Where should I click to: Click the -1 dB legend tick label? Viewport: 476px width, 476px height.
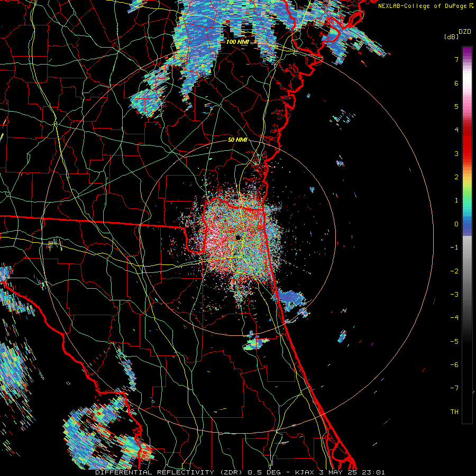pos(454,248)
